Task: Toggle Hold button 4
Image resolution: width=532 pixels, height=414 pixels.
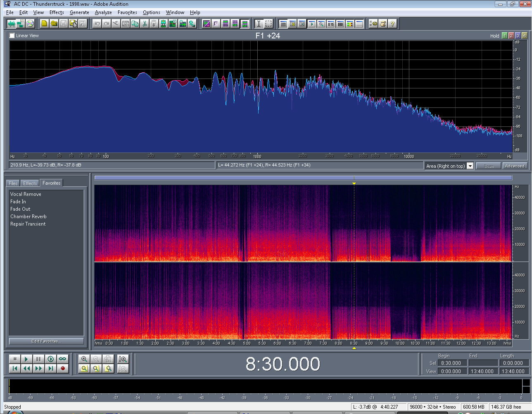Action: pyautogui.click(x=524, y=36)
